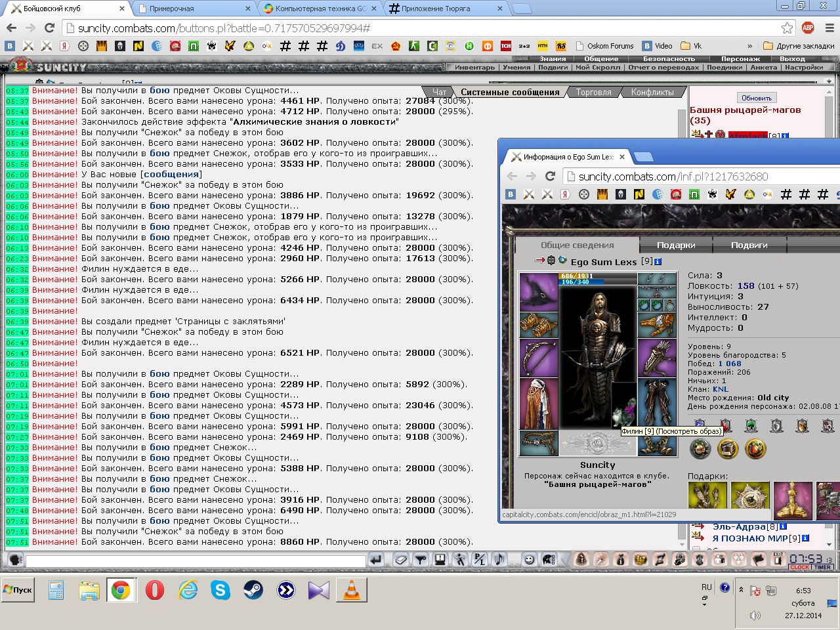The height and width of the screenshot is (630, 840).
Task: Click the Обновить refresh button
Action: pos(757,98)
